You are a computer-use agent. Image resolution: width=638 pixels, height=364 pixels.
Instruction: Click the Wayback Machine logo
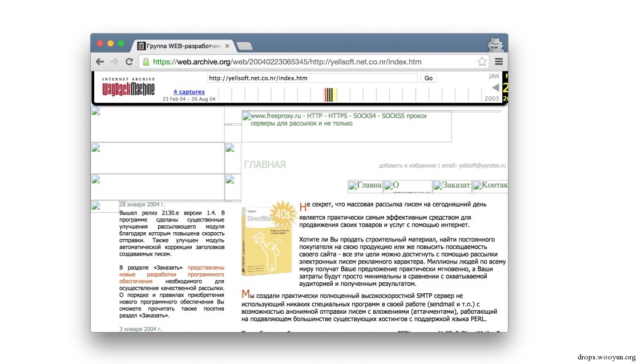click(x=128, y=87)
